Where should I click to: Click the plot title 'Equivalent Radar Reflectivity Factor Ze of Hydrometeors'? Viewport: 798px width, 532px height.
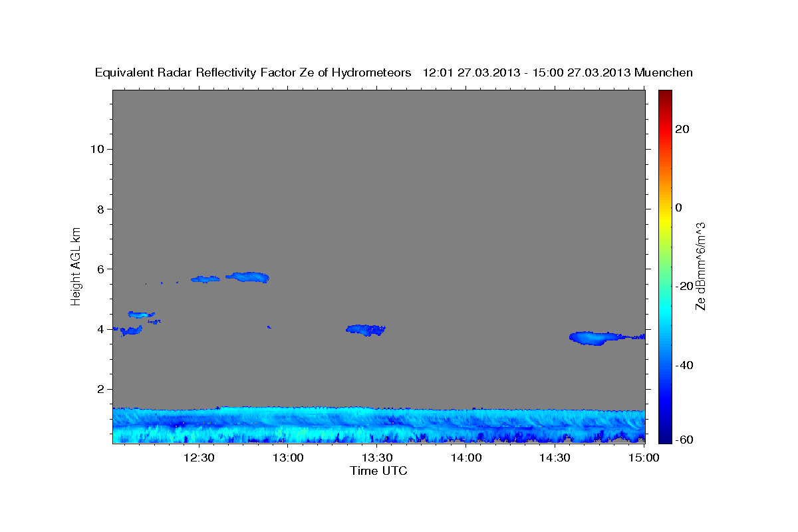[x=253, y=73]
